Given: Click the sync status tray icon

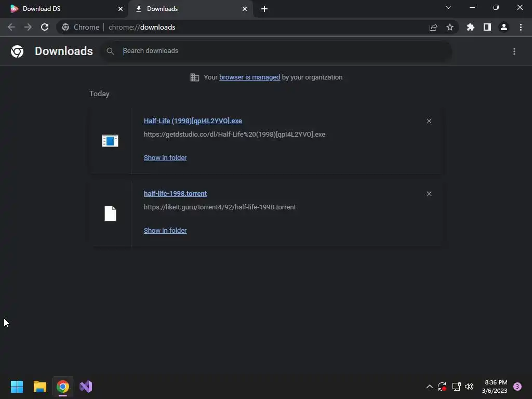Looking at the screenshot, I should [x=442, y=387].
